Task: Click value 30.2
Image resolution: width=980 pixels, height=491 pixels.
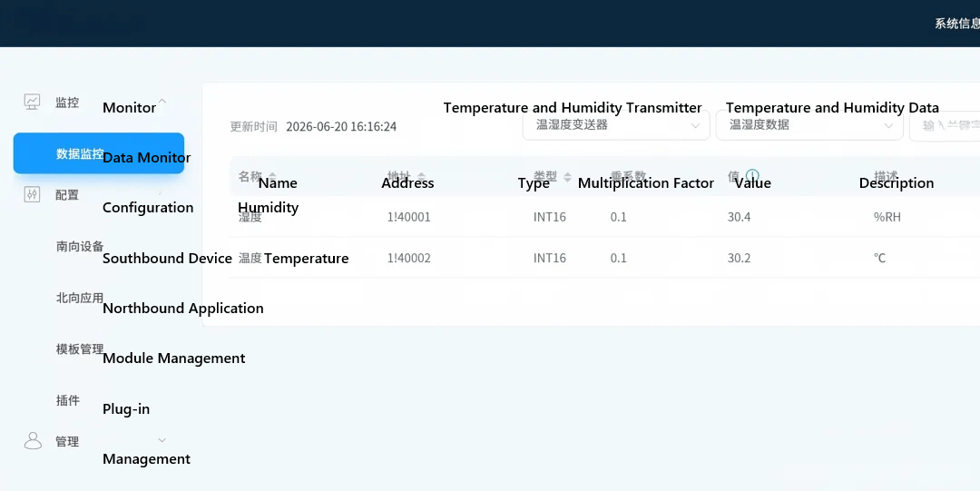Action: [x=739, y=258]
